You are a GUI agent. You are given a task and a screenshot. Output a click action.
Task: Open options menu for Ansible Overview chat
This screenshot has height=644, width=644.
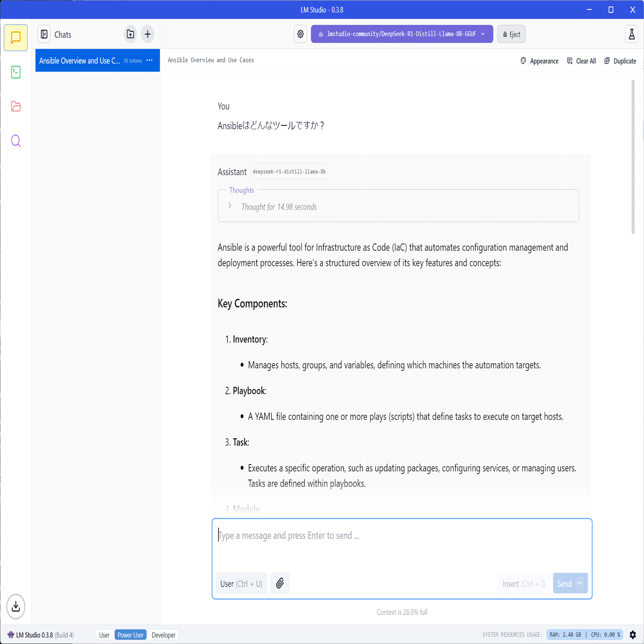149,61
